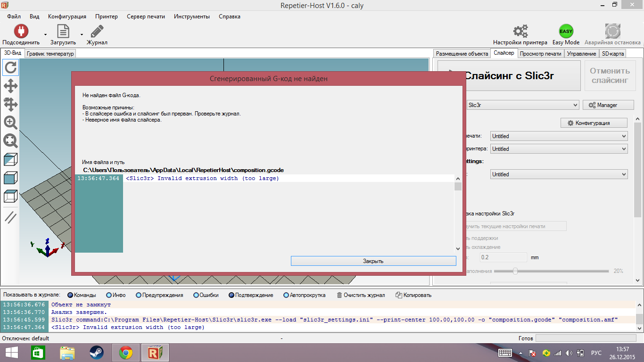The width and height of the screenshot is (644, 362).
Task: Toggle Commands log filter
Action: click(82, 295)
